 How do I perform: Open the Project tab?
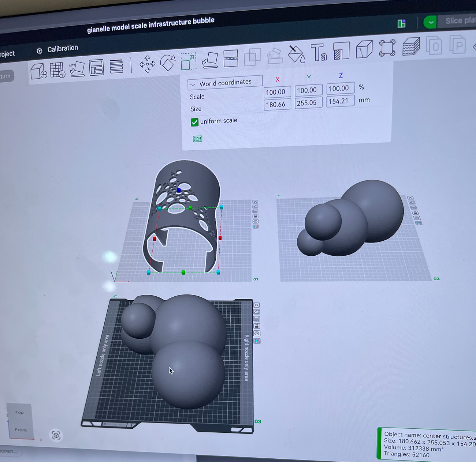coord(7,54)
